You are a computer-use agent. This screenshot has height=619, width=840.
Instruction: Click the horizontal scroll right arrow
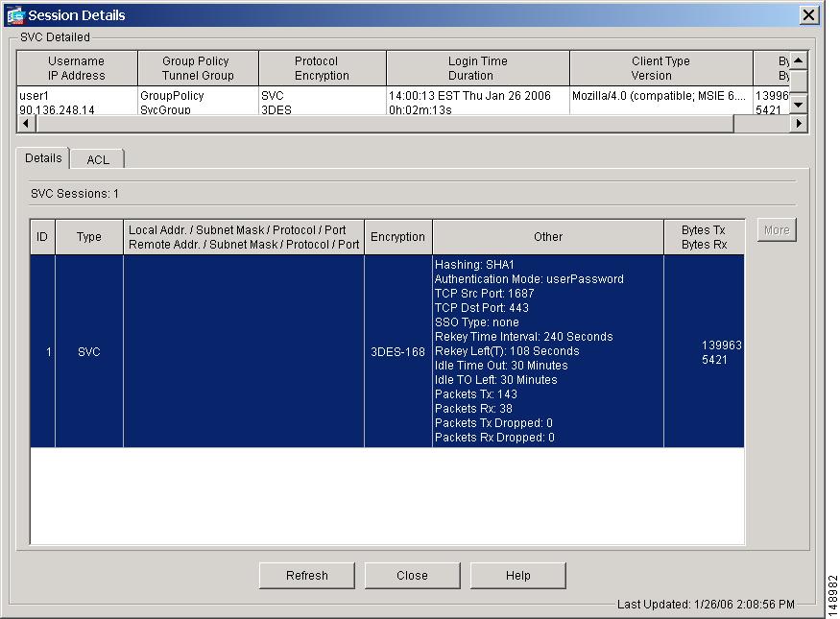tap(799, 124)
